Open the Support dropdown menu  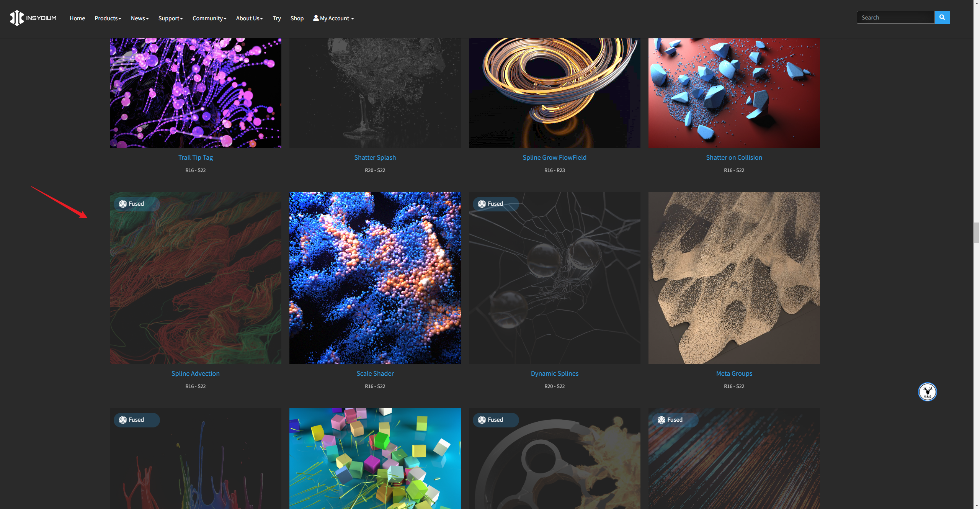point(170,18)
